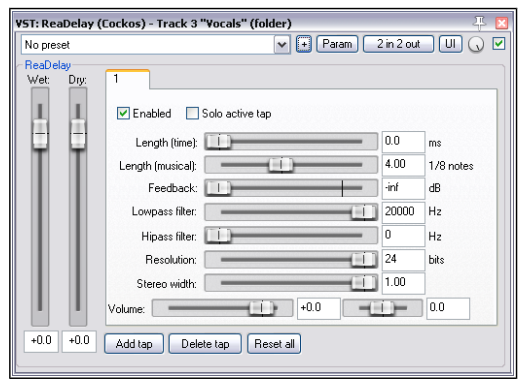Image resolution: width=528 pixels, height=387 pixels.
Task: Enable Solo active tap checkbox
Action: coord(192,114)
